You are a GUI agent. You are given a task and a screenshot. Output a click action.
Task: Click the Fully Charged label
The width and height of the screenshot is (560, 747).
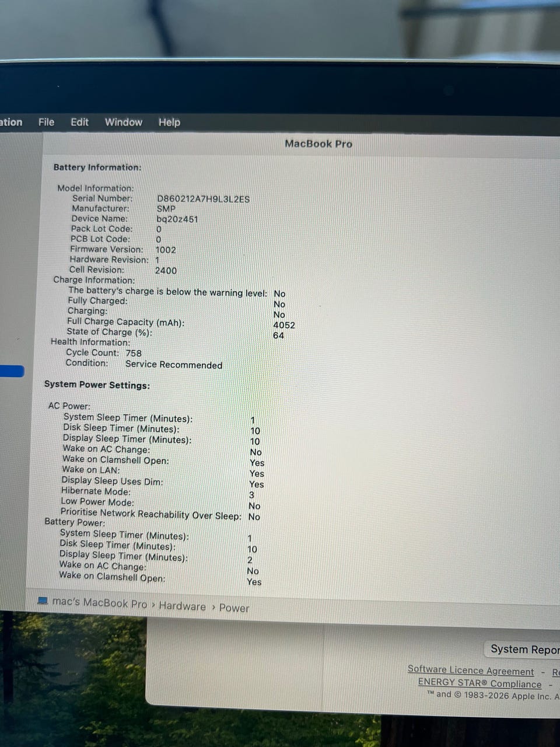(97, 301)
